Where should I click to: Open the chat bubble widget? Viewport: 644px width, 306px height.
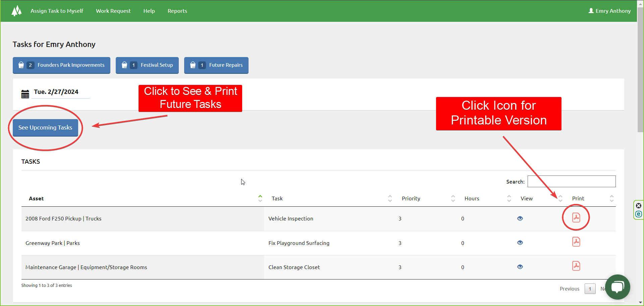[x=618, y=287]
